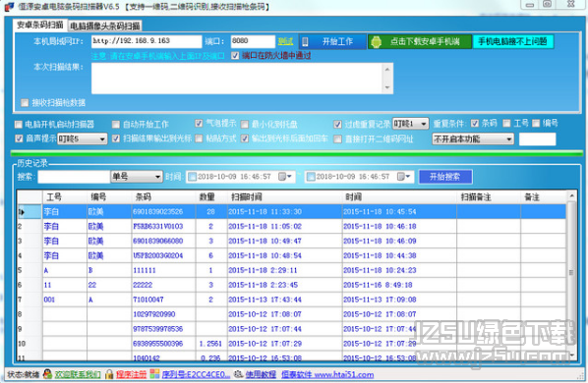The width and height of the screenshot is (588, 383).
Task: Open the end time calendar picker icon
Action: 403,177
